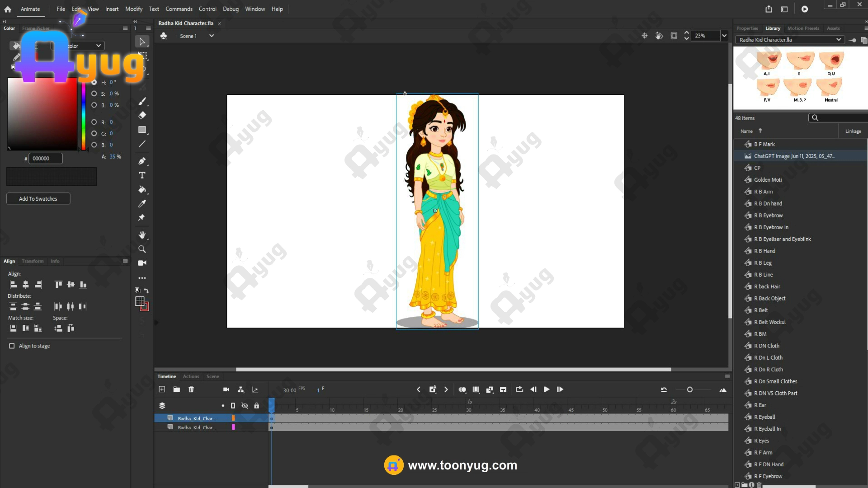
Task: Click the vertical hue spectrum bar
Action: [x=83, y=115]
